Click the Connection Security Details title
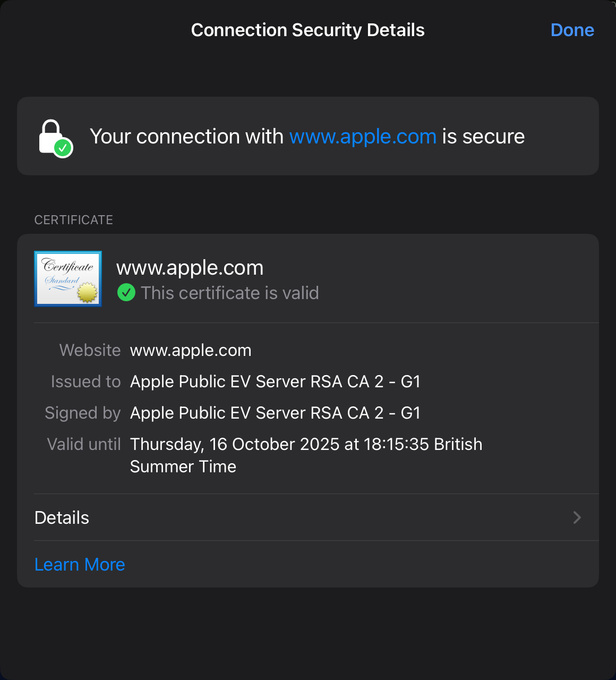Viewport: 616px width, 680px height. tap(307, 30)
